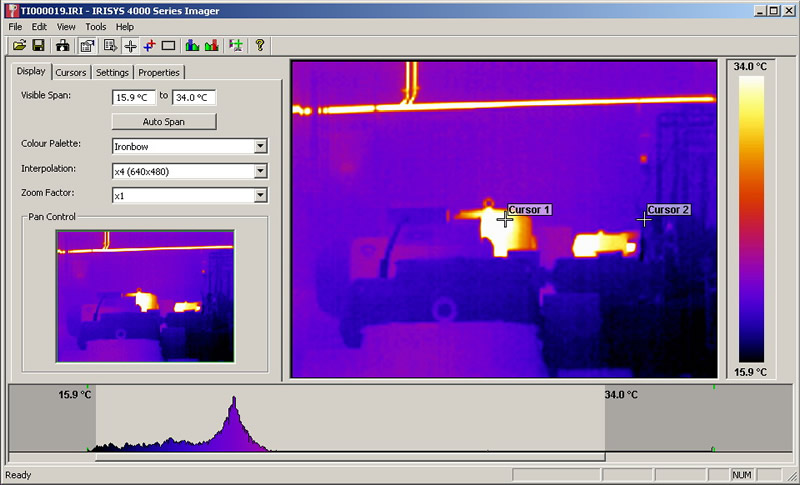Select the rectangle area tool

coord(168,45)
